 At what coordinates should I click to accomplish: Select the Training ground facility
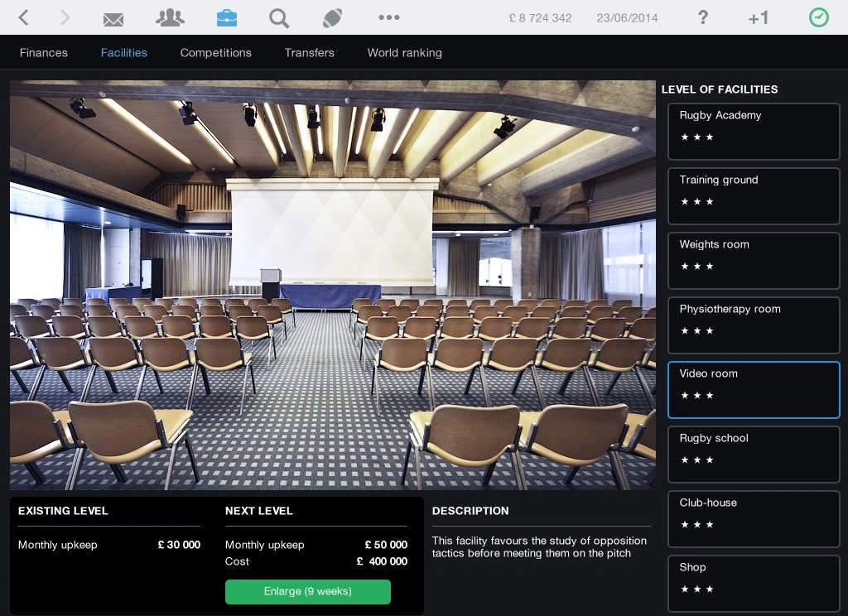coord(753,195)
